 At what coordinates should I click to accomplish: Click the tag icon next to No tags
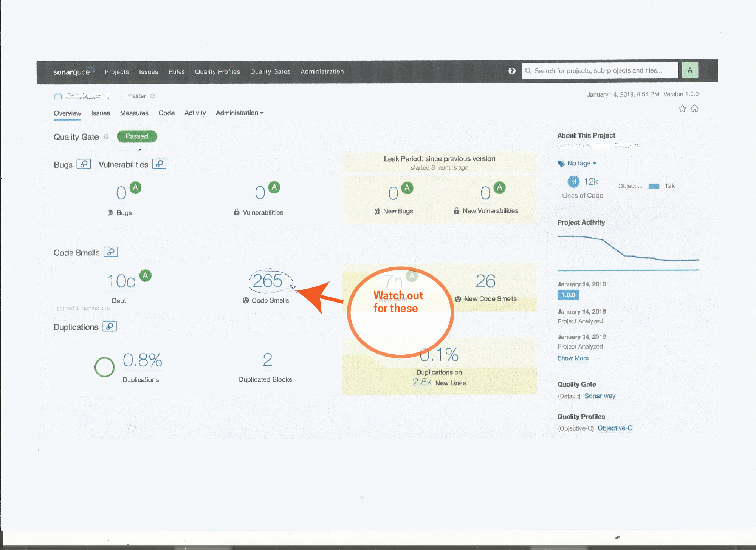(x=561, y=164)
